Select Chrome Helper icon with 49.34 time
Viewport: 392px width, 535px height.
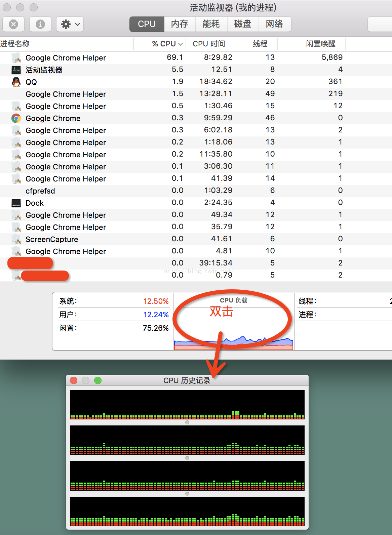(x=16, y=215)
